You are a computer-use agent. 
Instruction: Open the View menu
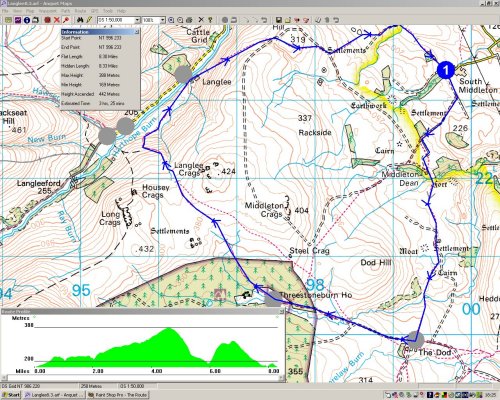[17, 11]
